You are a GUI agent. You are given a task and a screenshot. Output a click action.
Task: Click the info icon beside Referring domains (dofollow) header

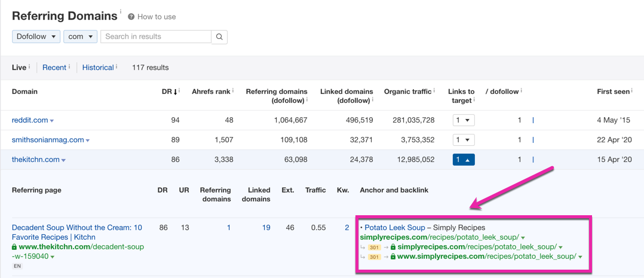point(308,99)
